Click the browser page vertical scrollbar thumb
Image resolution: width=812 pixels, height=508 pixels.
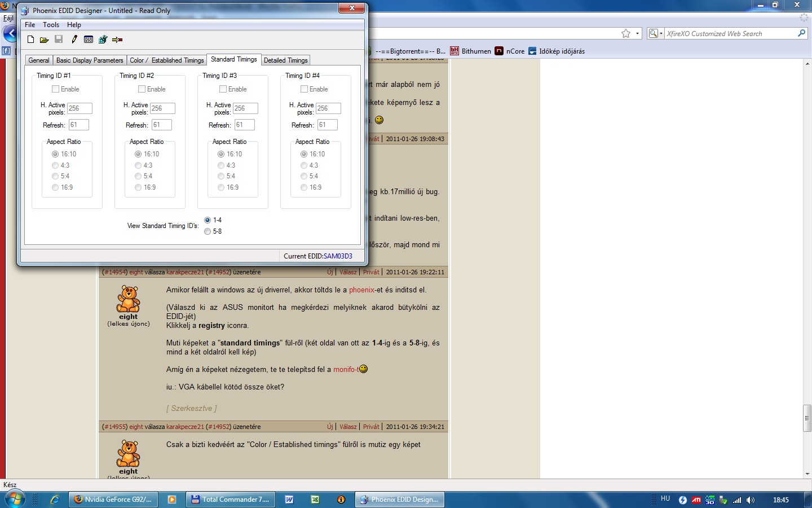(x=807, y=418)
